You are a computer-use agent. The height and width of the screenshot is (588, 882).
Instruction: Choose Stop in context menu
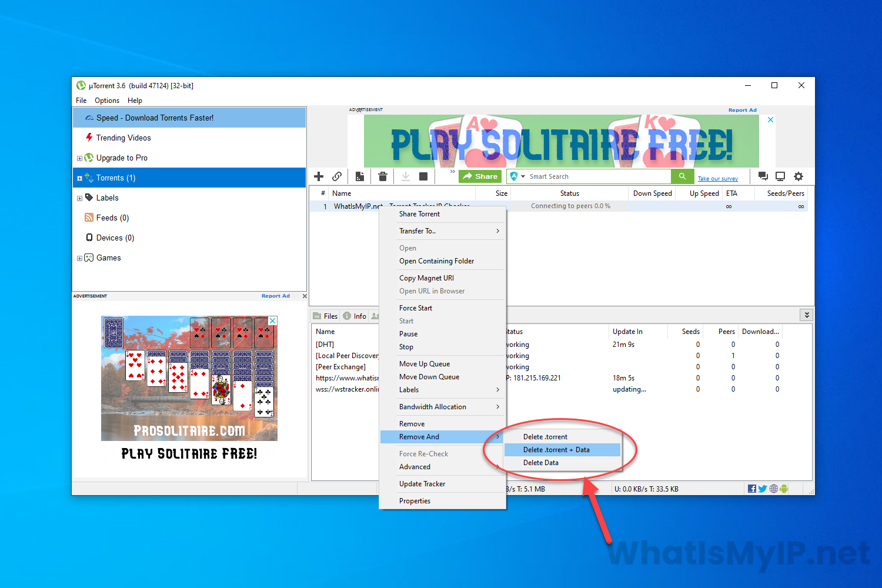click(x=443, y=347)
